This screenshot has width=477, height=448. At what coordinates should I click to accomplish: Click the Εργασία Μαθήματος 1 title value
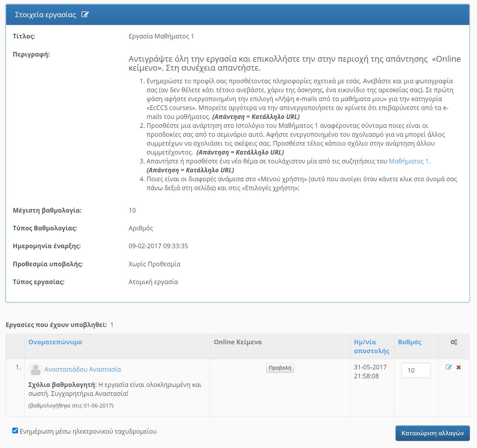tap(161, 36)
